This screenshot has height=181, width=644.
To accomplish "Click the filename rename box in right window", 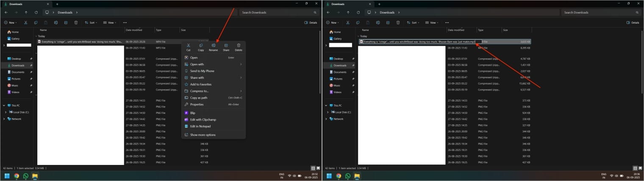I will point(422,42).
